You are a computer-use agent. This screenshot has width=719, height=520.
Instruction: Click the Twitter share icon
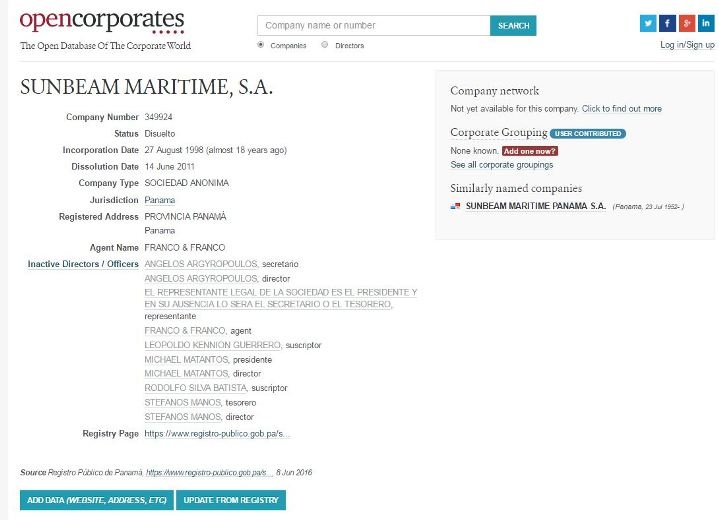[x=648, y=24]
